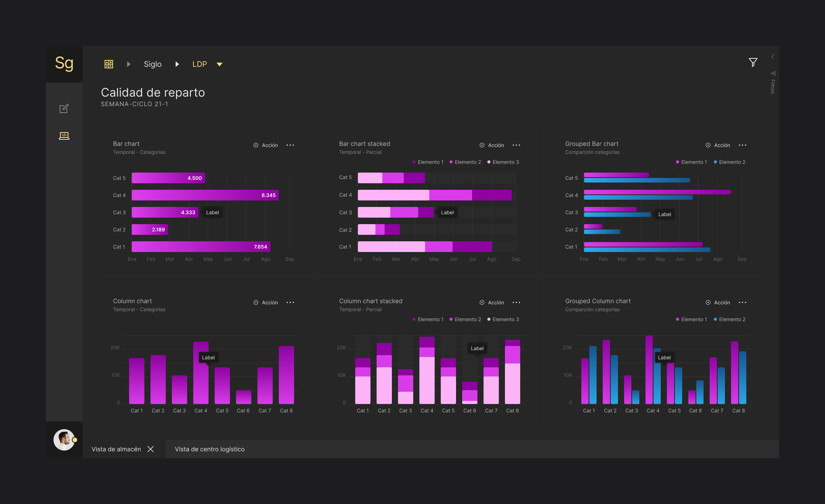Click Siglo in the breadcrumb
Screen dimensions: 825x504
[x=153, y=64]
